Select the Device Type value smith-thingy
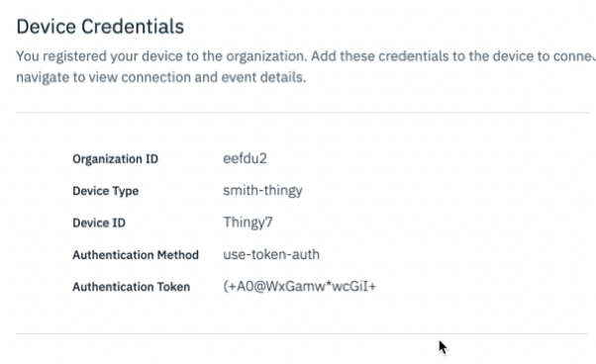Image resolution: width=596 pixels, height=364 pixels. click(262, 191)
